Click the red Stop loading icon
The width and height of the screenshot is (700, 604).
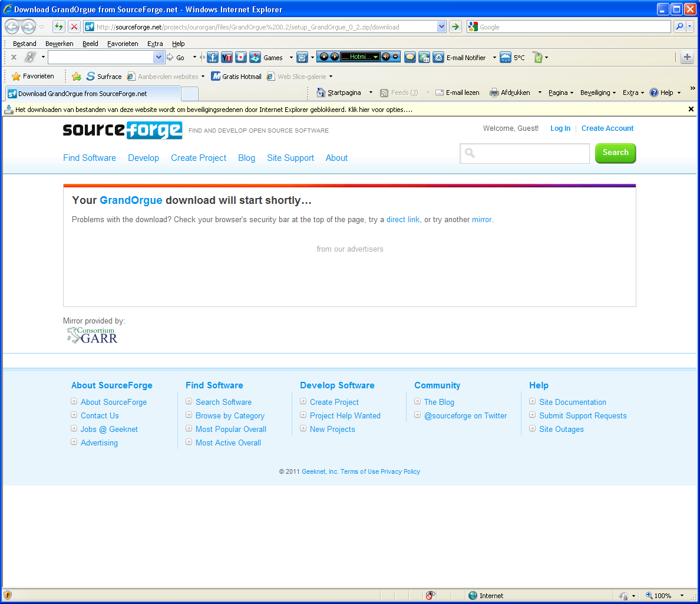coord(74,27)
